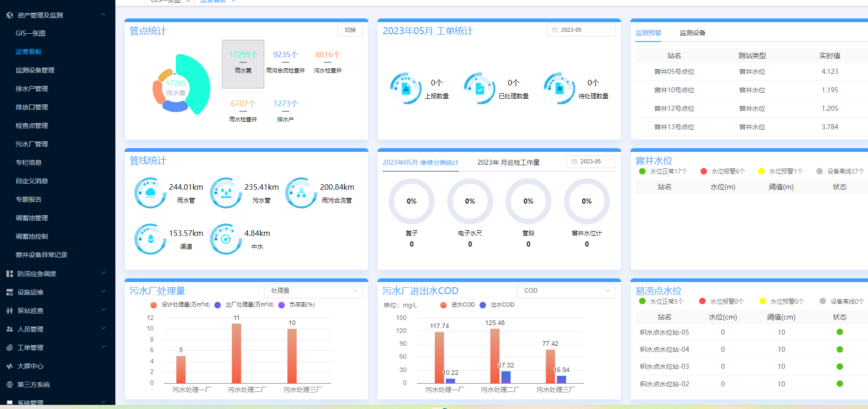Open the COD dropdown
Screen dimensions: 868x409
(566, 290)
